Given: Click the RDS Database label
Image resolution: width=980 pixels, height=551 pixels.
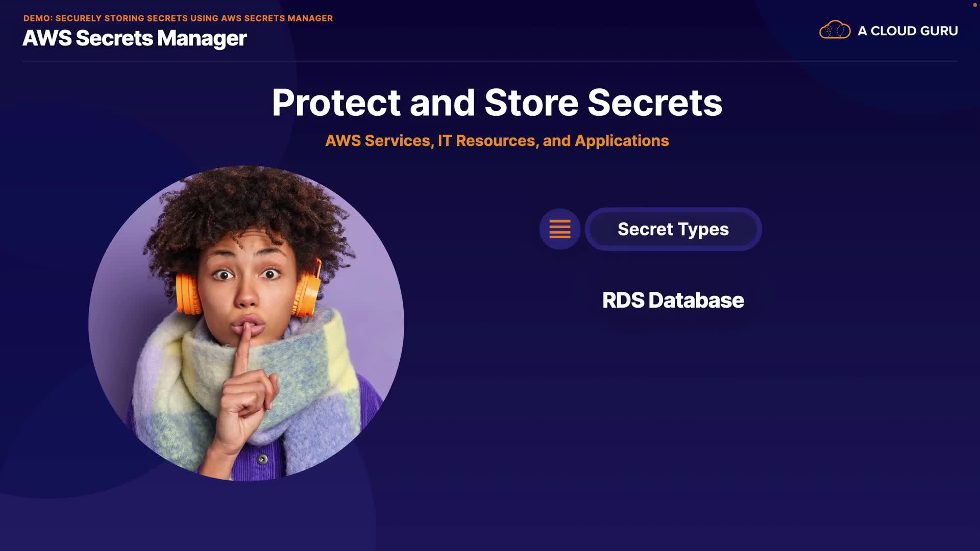Looking at the screenshot, I should 673,300.
